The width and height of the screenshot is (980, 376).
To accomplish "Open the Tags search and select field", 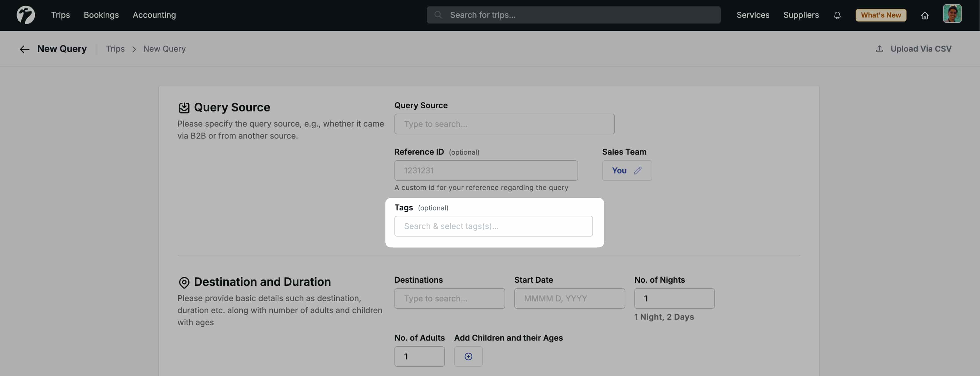I will point(493,226).
